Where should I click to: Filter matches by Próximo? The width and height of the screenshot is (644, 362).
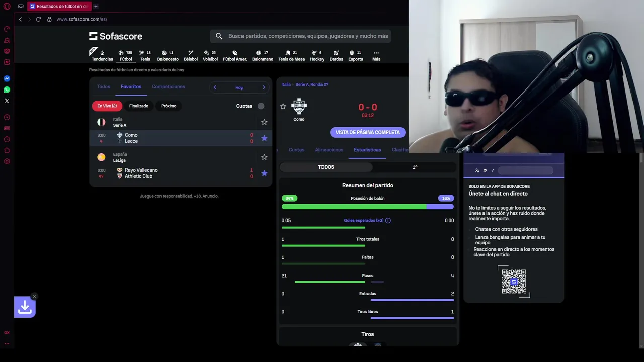(169, 106)
